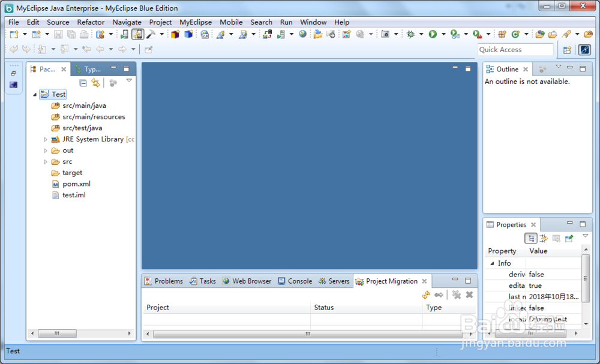Screen dimensions: 600x364
Task: Click the hammer Build icon
Action: (151, 34)
